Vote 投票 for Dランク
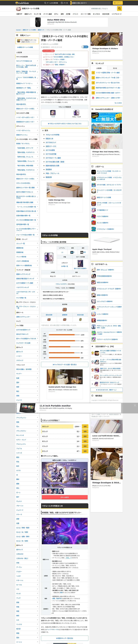This screenshot has width=138, height=644. tap(85, 451)
